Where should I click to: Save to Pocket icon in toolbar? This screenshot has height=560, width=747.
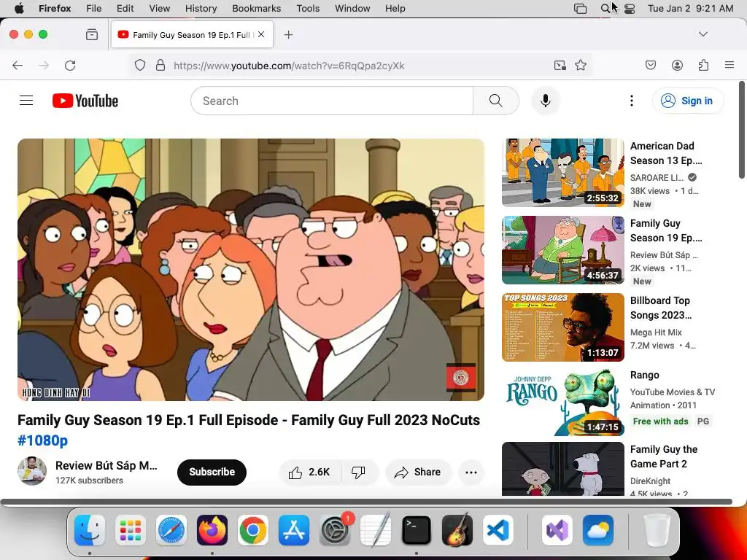650,65
